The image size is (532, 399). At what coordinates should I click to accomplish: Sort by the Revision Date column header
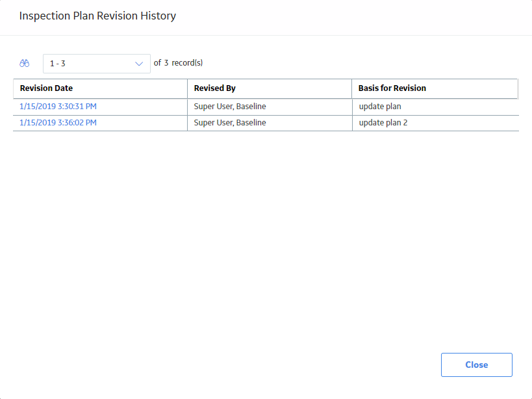46,88
